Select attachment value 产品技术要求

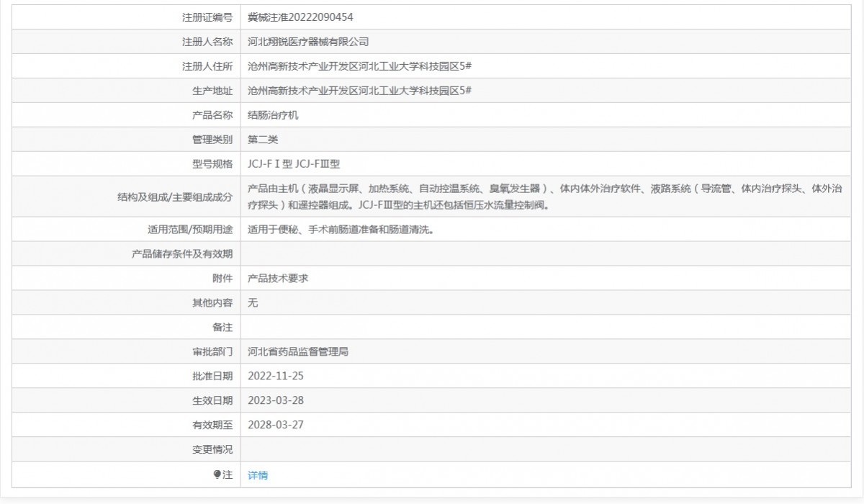click(278, 279)
